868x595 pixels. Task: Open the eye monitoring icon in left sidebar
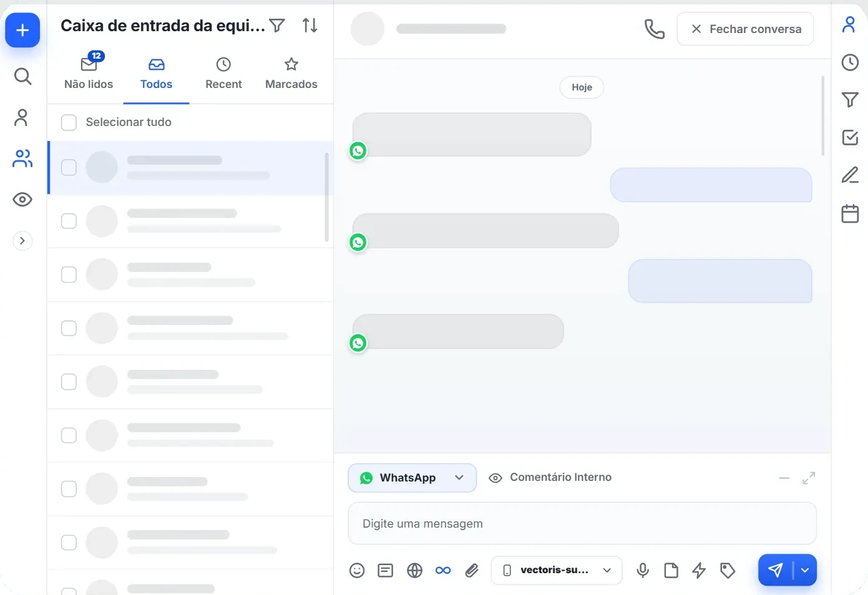22,200
